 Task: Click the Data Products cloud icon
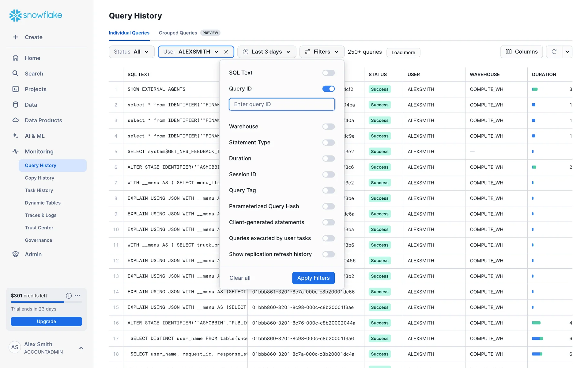pyautogui.click(x=15, y=120)
